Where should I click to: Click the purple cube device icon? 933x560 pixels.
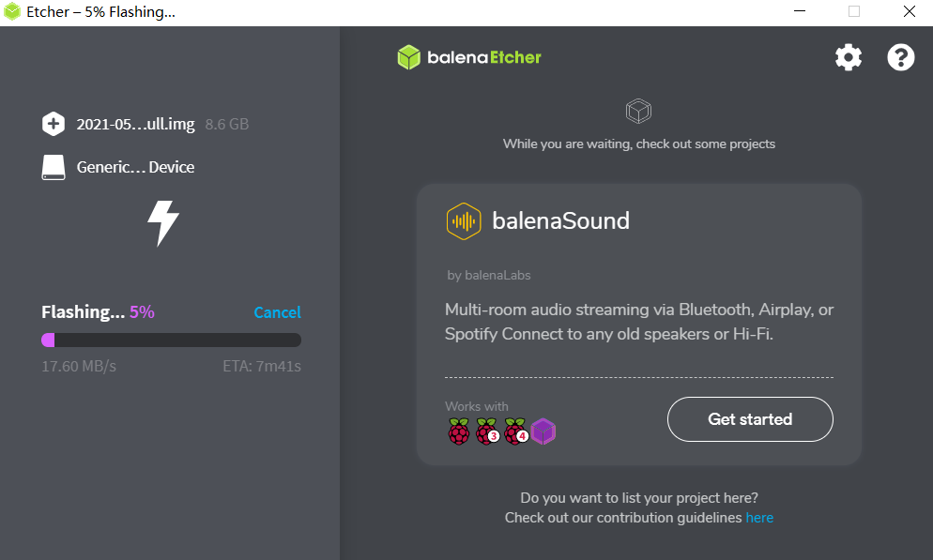point(543,431)
